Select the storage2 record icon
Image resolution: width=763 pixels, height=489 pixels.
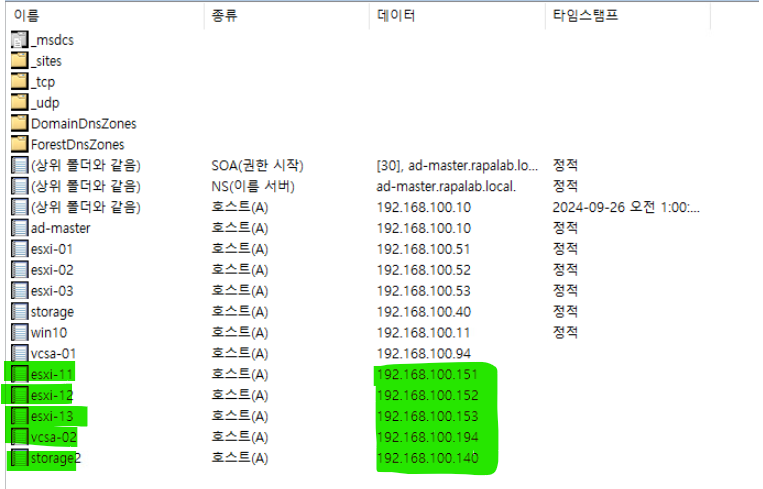[x=19, y=458]
